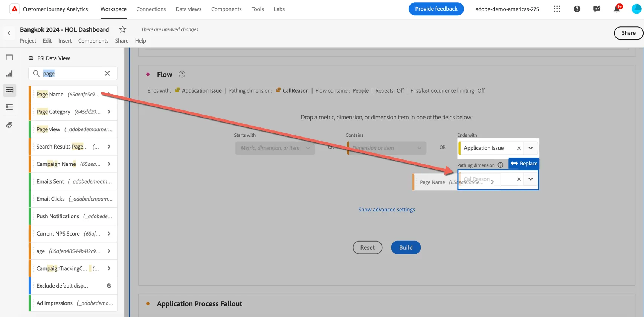Favorite the project with the star icon
The height and width of the screenshot is (317, 644).
point(122,29)
